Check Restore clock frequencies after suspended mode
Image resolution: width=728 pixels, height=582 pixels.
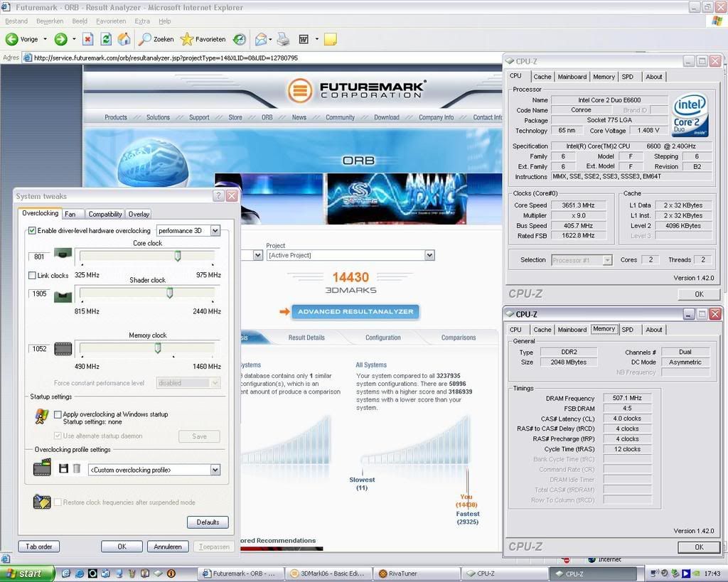click(x=58, y=502)
